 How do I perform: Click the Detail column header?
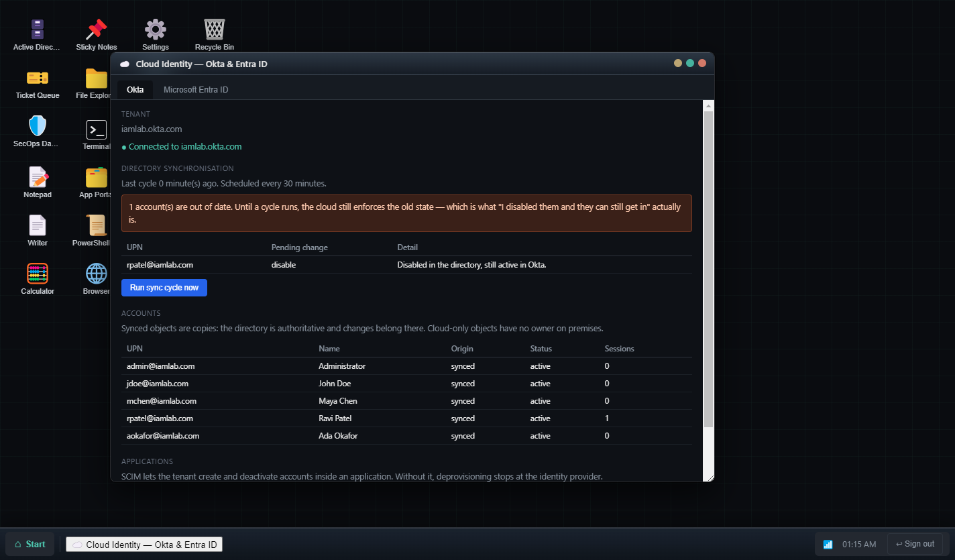coord(407,247)
